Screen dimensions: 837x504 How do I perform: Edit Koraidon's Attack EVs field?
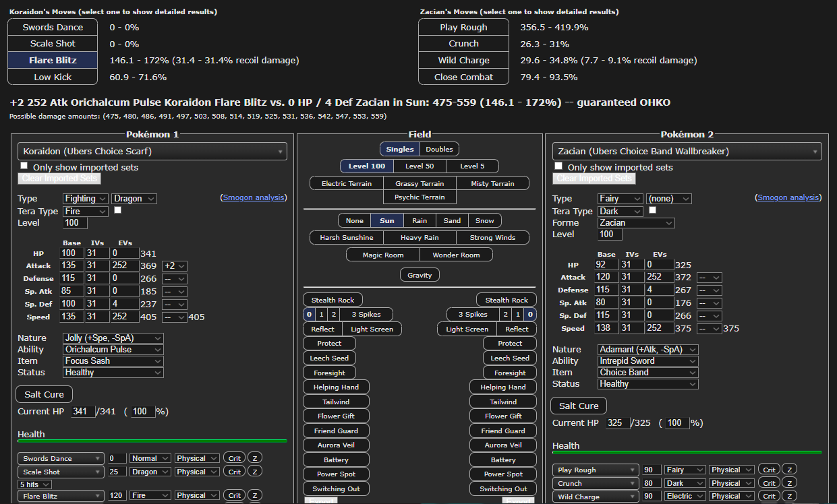124,265
